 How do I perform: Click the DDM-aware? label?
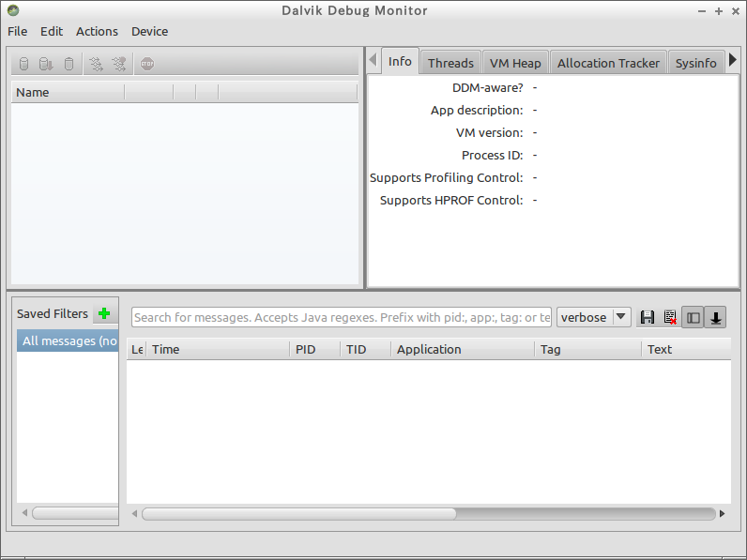(x=487, y=88)
